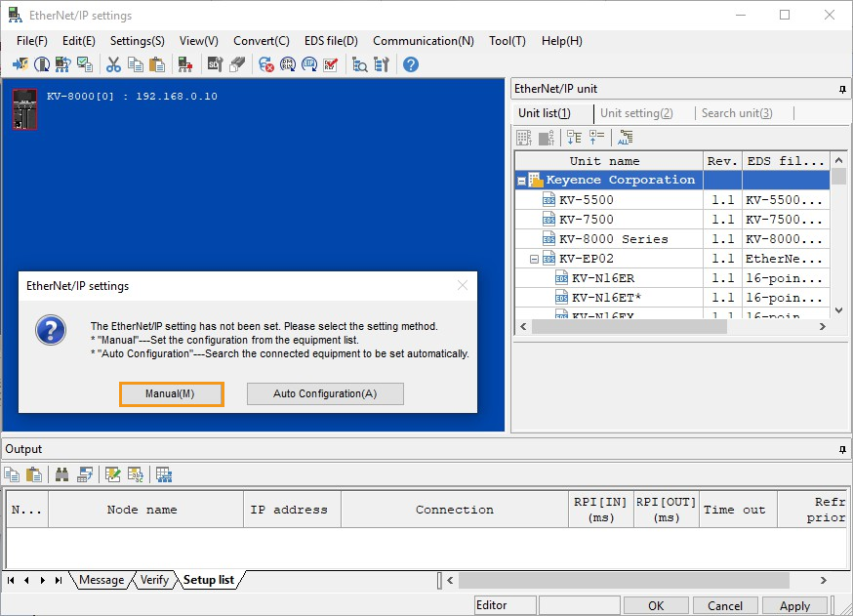The image size is (853, 616).
Task: Click the scissors Cut icon in toolbar
Action: pos(113,64)
